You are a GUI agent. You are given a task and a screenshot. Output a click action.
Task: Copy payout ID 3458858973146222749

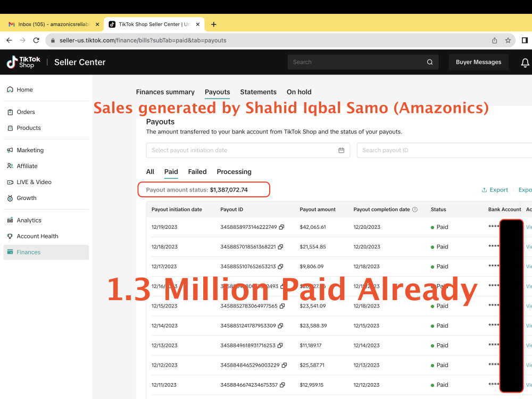coord(281,227)
